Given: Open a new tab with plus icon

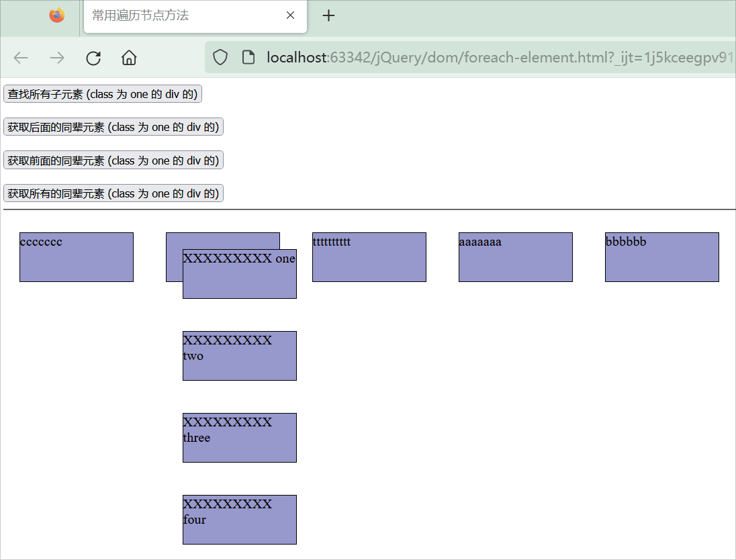Looking at the screenshot, I should click(328, 15).
